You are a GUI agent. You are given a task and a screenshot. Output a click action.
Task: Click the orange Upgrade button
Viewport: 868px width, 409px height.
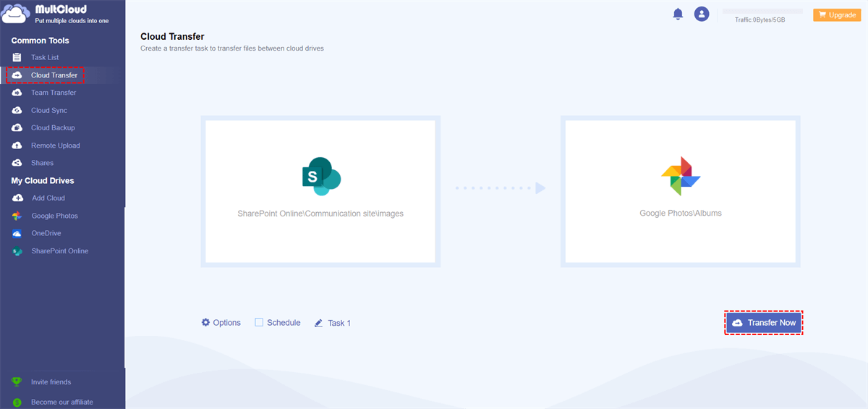click(838, 14)
